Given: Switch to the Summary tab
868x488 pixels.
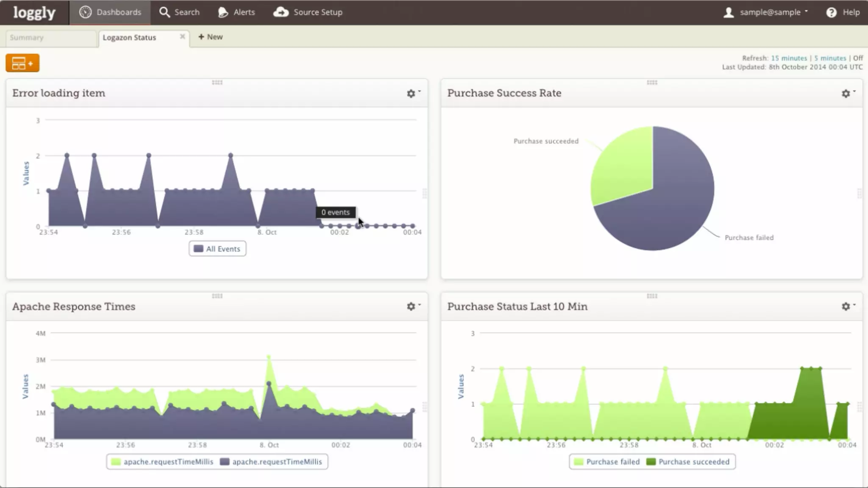Looking at the screenshot, I should pos(27,38).
